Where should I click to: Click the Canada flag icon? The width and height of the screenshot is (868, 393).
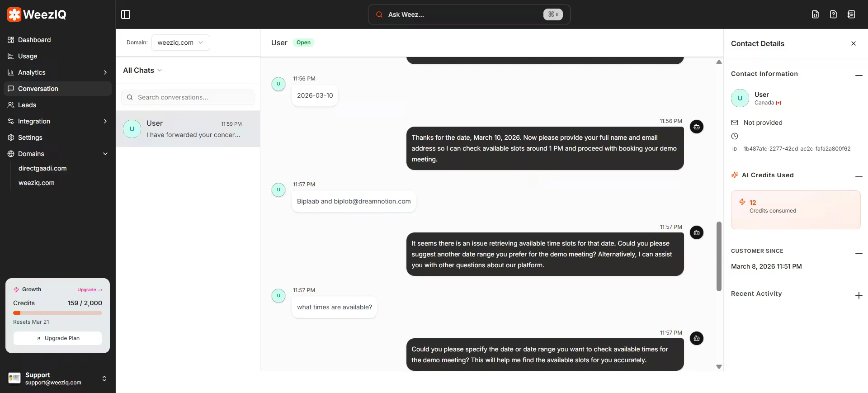click(778, 103)
